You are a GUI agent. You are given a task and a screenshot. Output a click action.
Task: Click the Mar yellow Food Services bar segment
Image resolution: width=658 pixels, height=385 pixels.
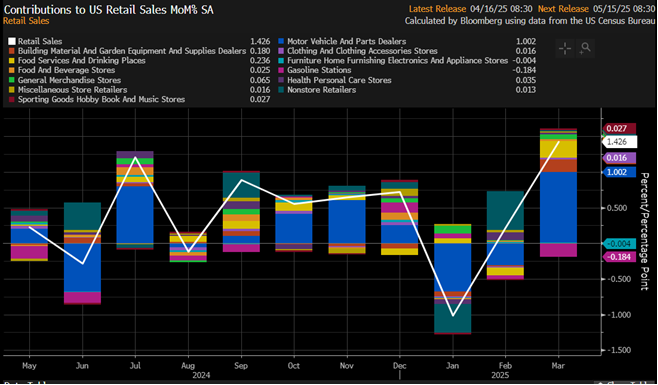(558, 148)
